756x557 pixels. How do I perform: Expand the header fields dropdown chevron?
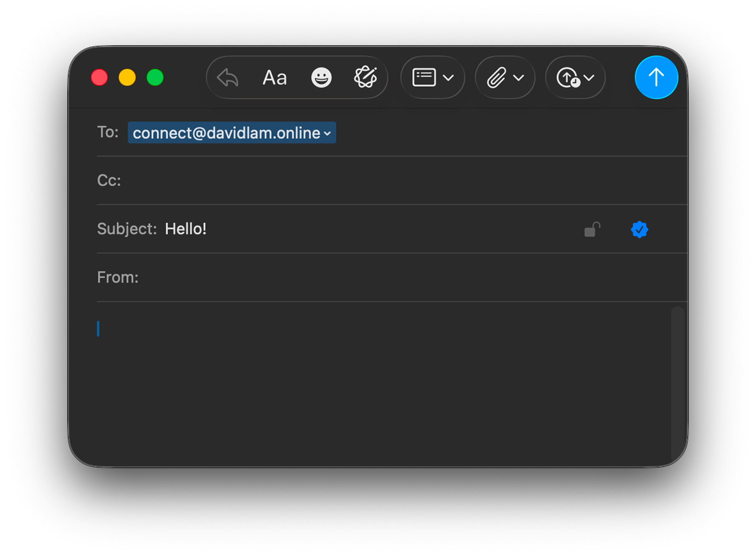tap(448, 78)
